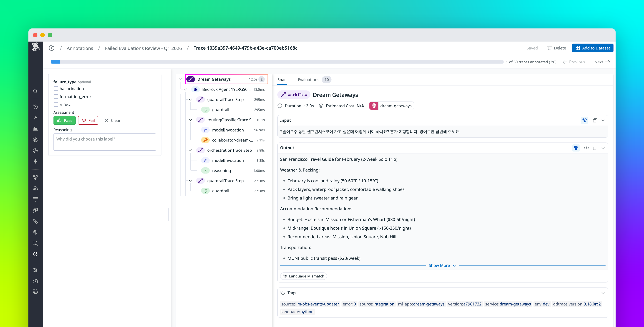
Task: Collapse the orchestrationTrace Step node
Action: click(190, 150)
